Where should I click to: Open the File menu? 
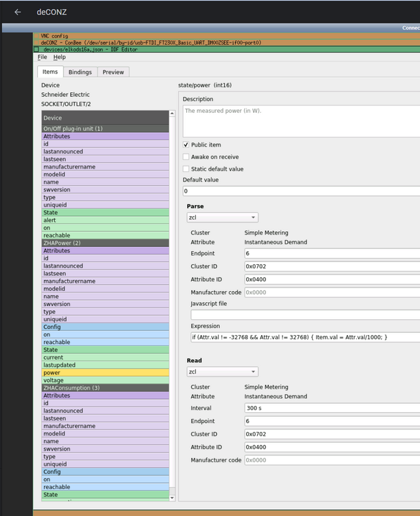43,57
